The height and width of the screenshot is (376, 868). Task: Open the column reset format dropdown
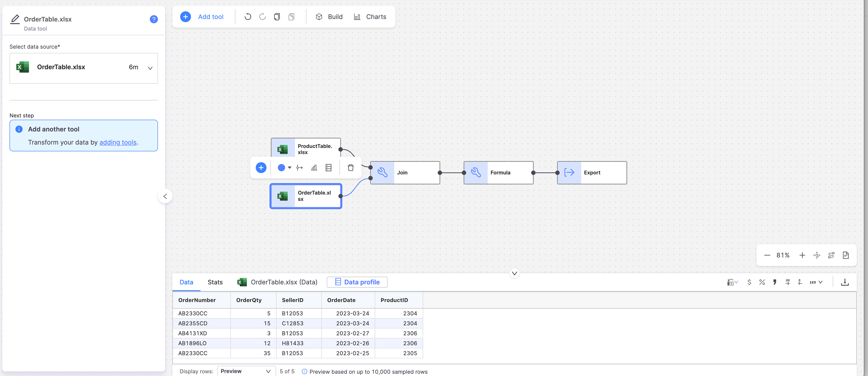[x=732, y=282]
